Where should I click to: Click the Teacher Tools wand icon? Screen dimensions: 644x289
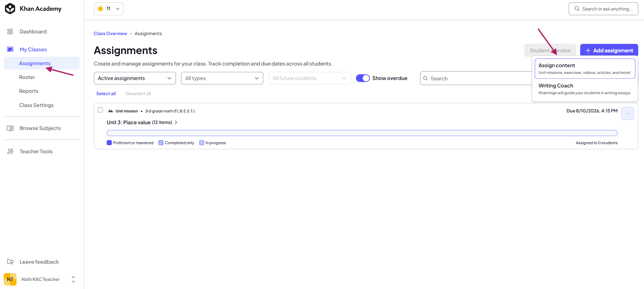[x=10, y=151]
